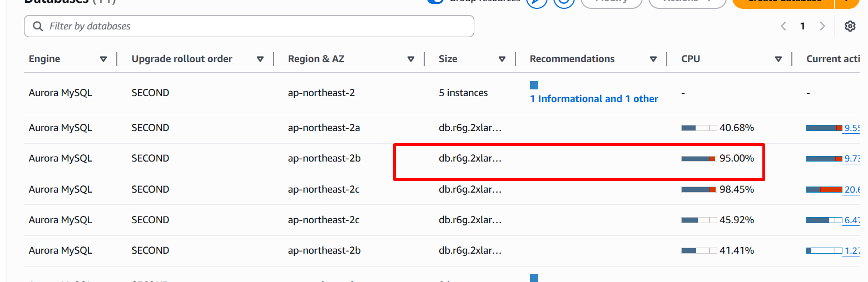
Task: Click the magnifier icon in the filter box
Action: click(x=38, y=26)
